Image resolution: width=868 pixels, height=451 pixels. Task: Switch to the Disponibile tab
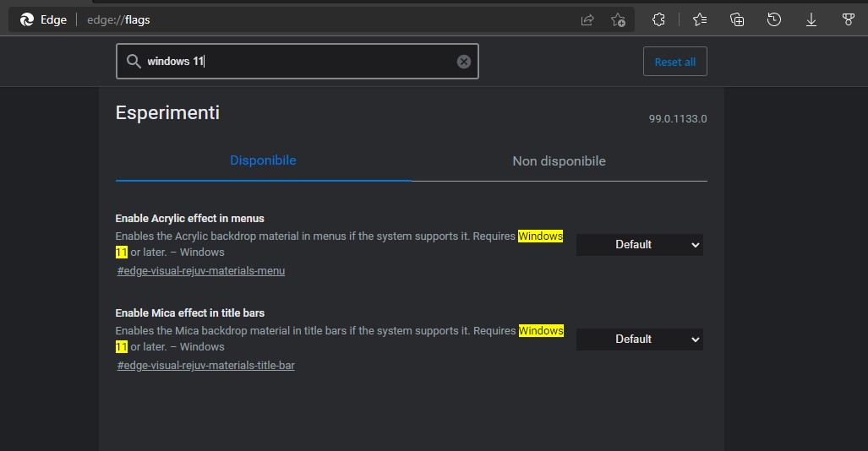[x=263, y=160]
